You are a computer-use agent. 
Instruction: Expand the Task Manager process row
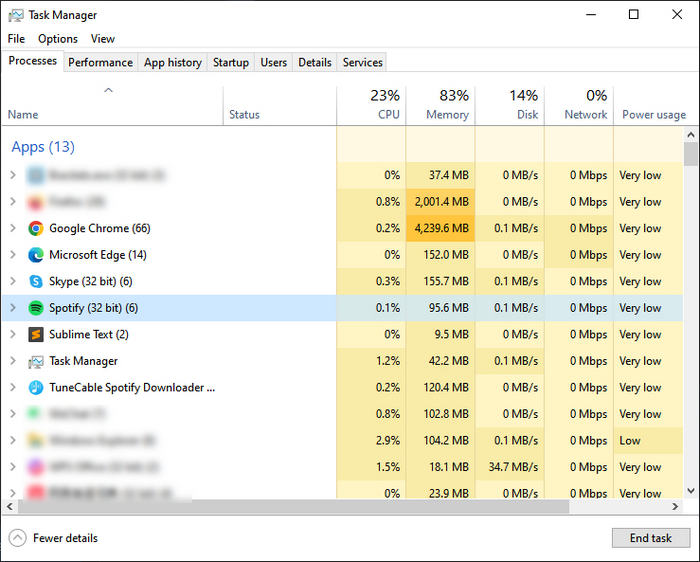click(13, 361)
